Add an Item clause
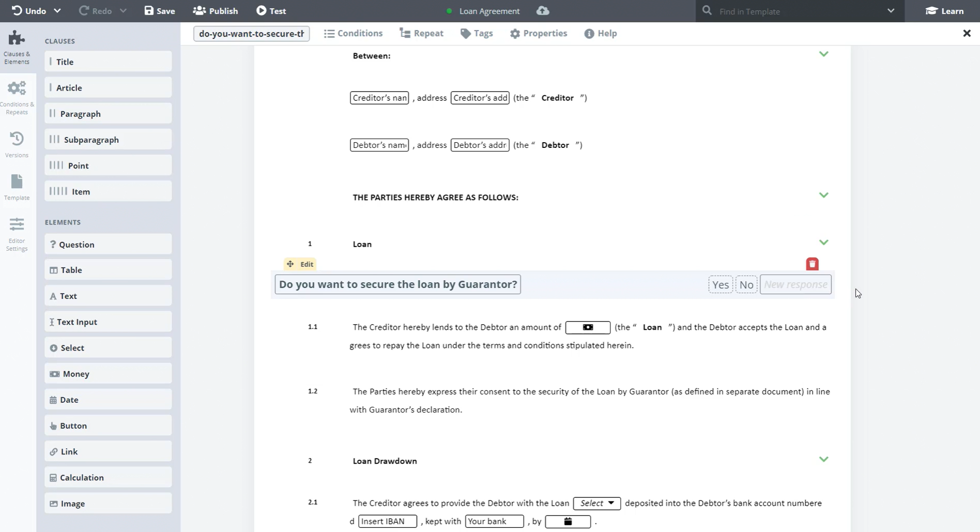The width and height of the screenshot is (980, 532). (108, 191)
